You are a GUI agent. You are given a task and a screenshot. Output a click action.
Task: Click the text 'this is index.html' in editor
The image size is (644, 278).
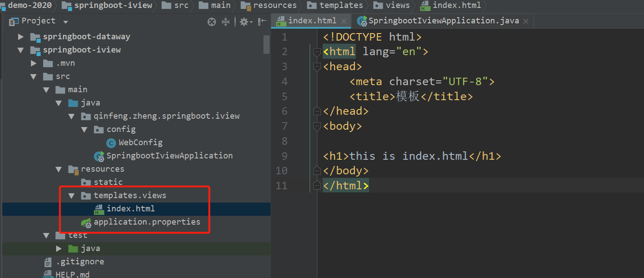(409, 156)
